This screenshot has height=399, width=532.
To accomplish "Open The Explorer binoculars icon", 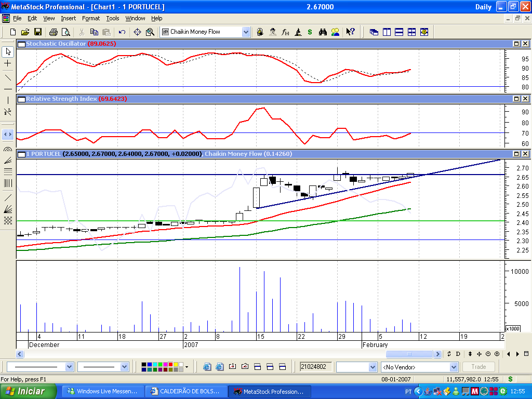I will (323, 32).
